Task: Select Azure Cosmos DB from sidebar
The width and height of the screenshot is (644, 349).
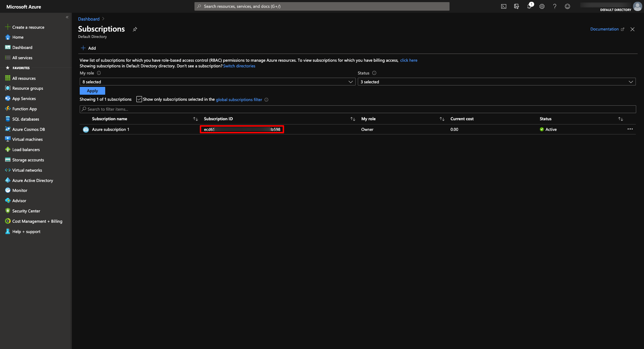Action: [x=28, y=129]
